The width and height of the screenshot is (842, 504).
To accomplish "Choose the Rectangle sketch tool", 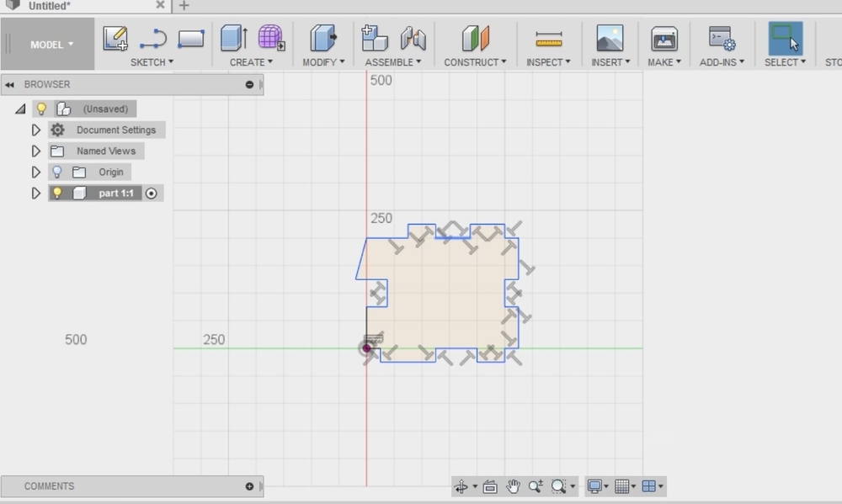I will click(191, 39).
